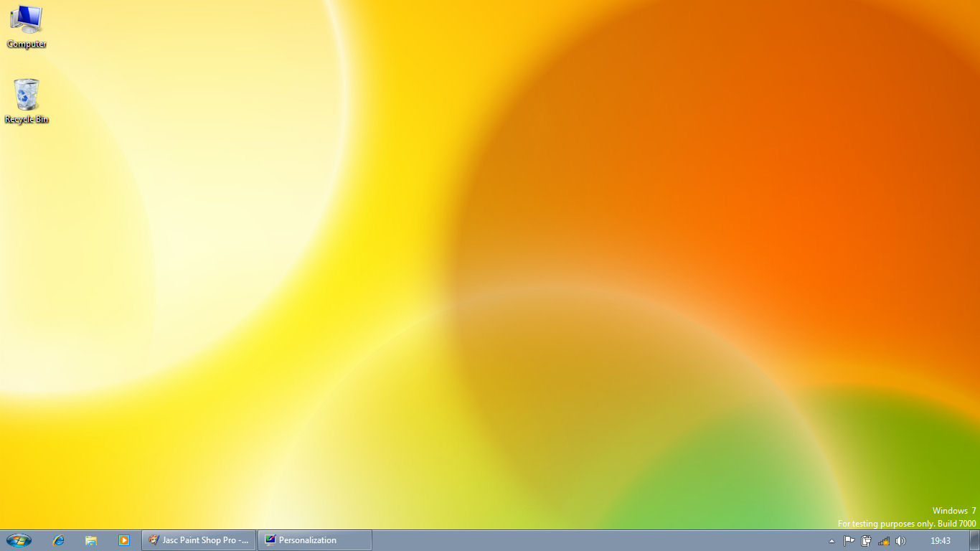Open the Action Center flag icon
Image resolution: width=980 pixels, height=551 pixels.
click(849, 541)
